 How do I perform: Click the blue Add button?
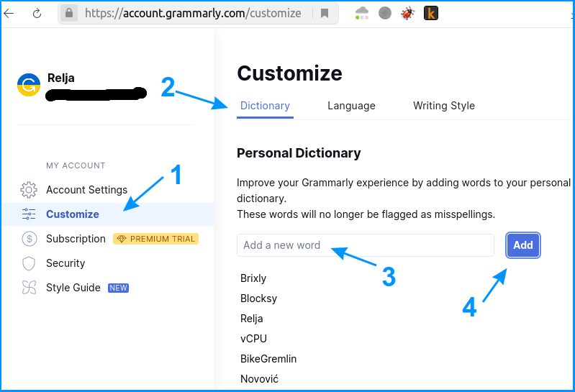pos(522,245)
